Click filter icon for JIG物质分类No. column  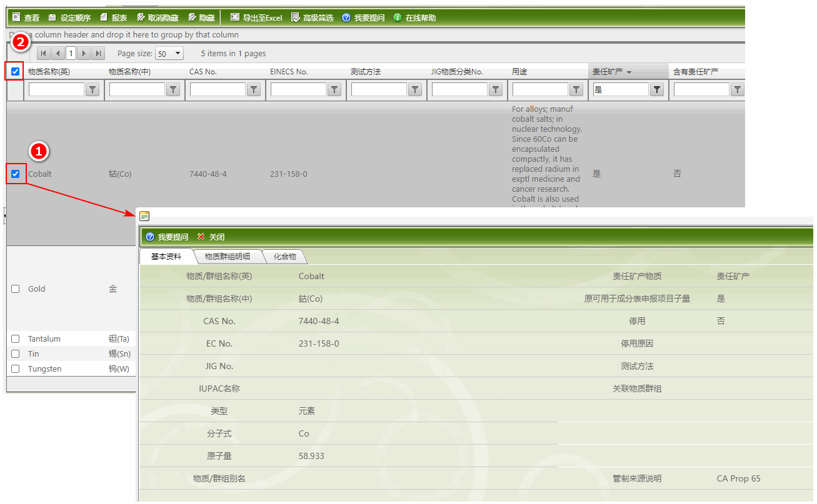coord(496,90)
